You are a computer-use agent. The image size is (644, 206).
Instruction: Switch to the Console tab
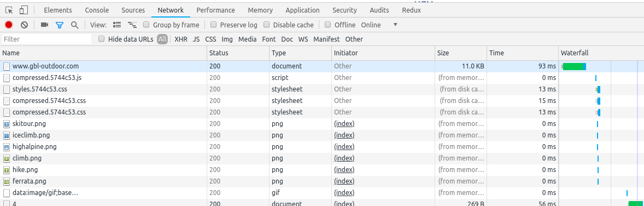coord(97,10)
